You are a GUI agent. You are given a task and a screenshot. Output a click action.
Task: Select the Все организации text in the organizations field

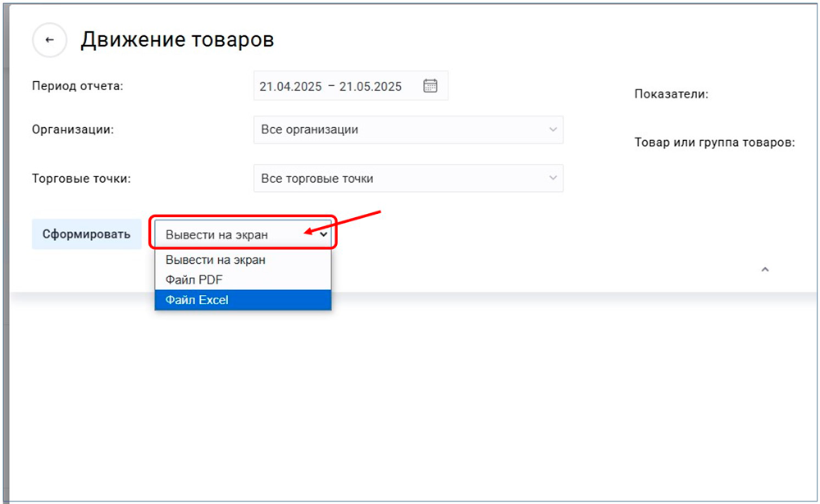pyautogui.click(x=309, y=129)
